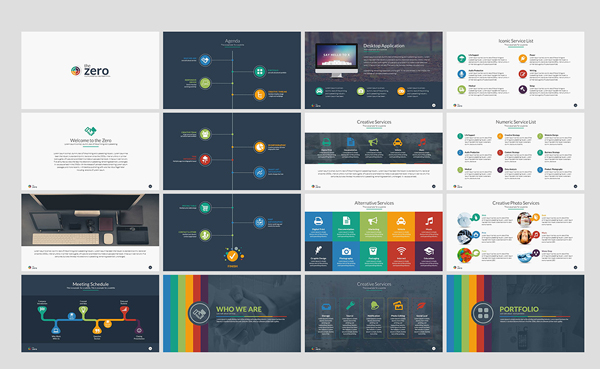
Task: Click the 'Alternative Services' heading
Action: click(374, 203)
